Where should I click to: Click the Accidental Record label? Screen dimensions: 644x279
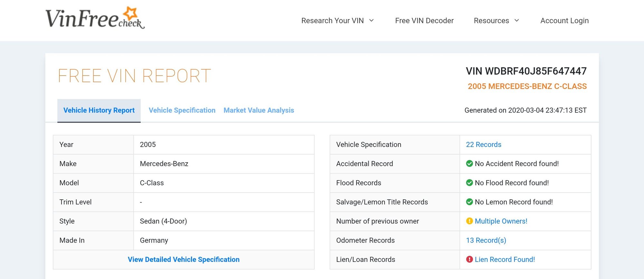click(x=365, y=164)
